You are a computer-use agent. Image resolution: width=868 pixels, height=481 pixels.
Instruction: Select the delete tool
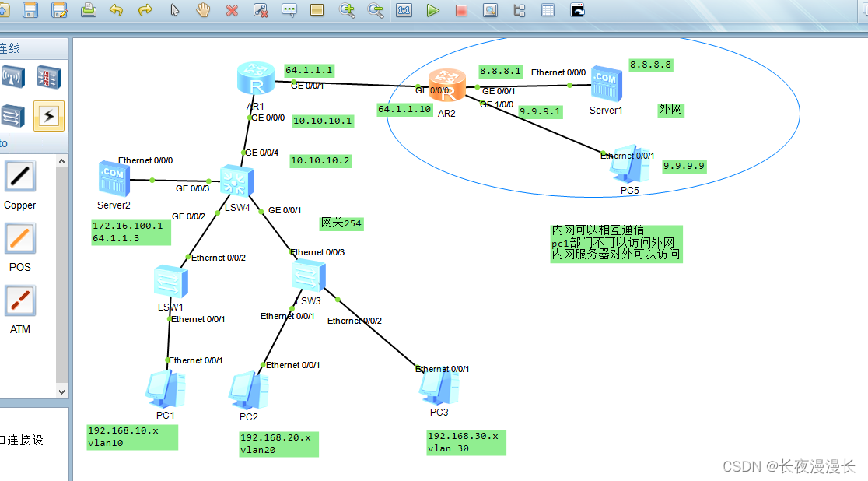coord(231,10)
